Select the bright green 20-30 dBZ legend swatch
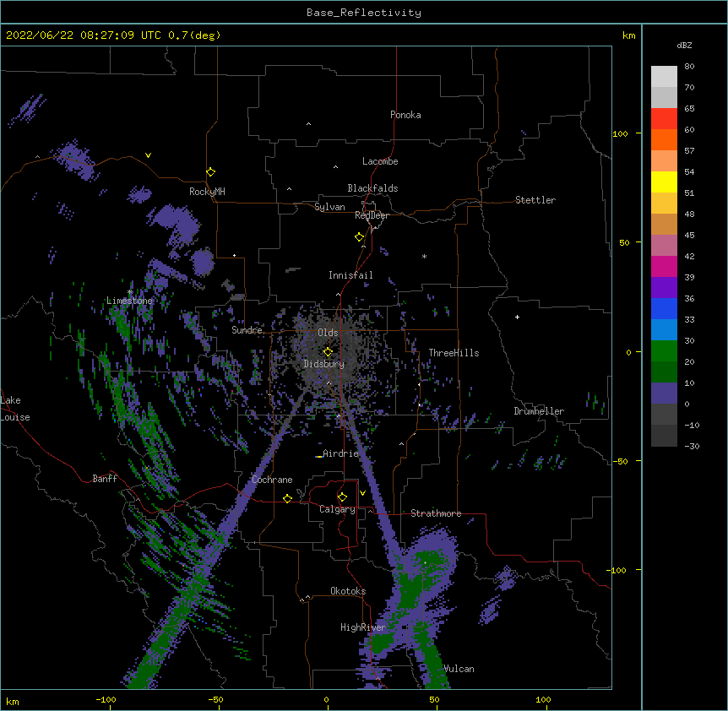Viewport: 728px width, 711px height. point(664,351)
